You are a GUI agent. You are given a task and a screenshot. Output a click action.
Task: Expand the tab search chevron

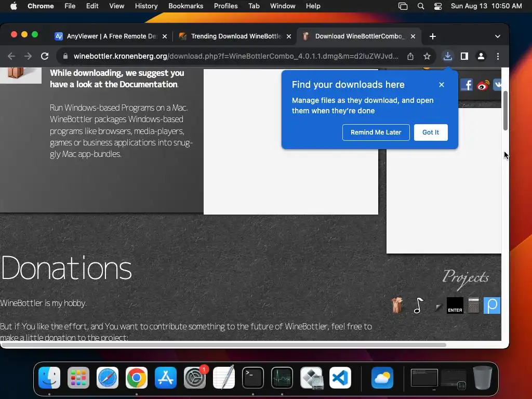pyautogui.click(x=497, y=36)
